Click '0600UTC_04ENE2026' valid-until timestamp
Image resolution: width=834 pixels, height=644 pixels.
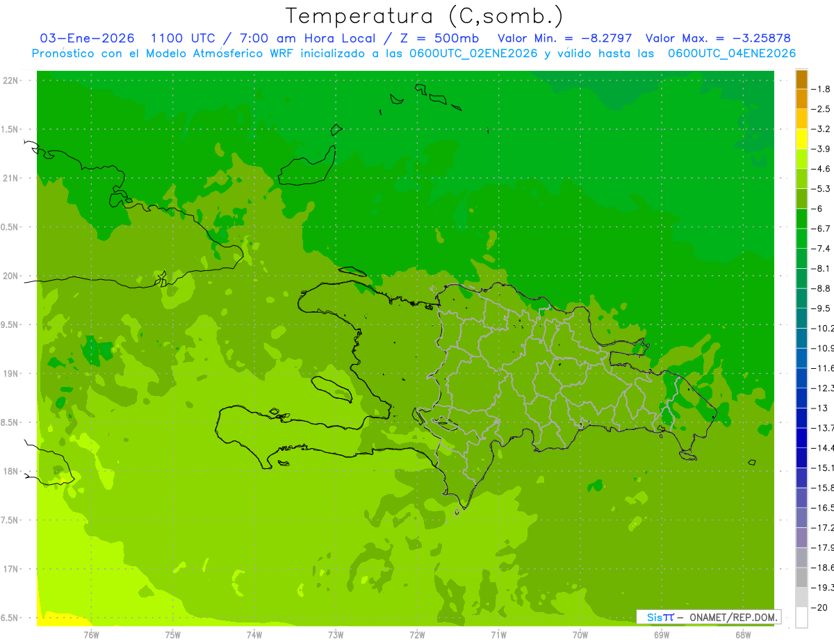click(x=732, y=53)
